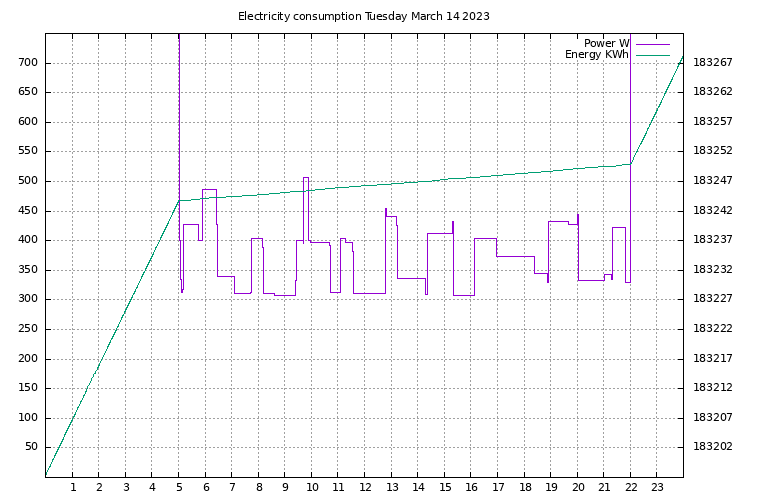This screenshot has height=500, width=768.
Task: Click hour label 2 on the x-axis
Action: click(99, 487)
